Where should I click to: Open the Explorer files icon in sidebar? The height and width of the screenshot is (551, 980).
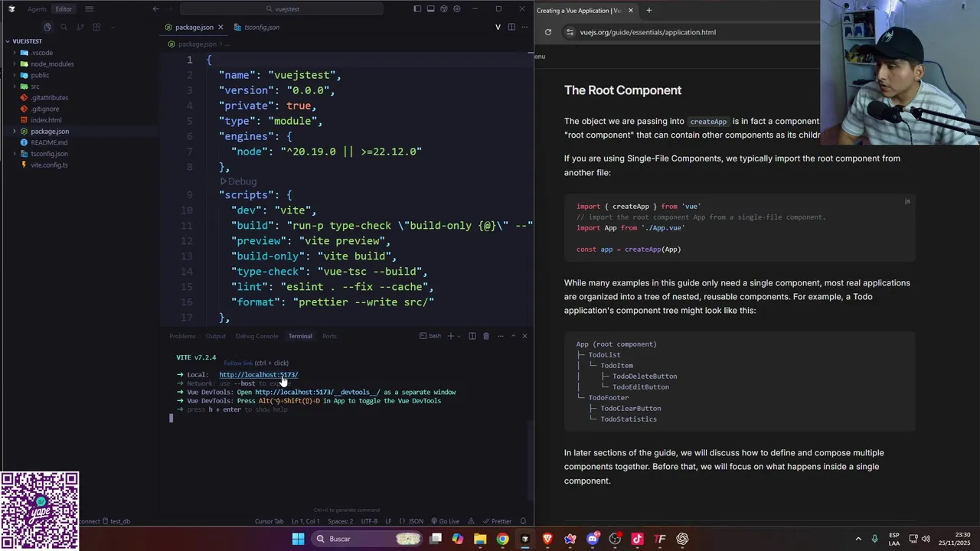click(x=47, y=27)
